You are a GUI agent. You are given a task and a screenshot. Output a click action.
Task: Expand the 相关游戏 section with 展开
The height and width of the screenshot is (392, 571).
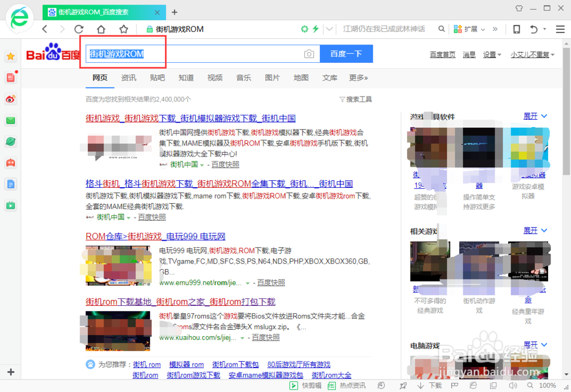click(535, 231)
